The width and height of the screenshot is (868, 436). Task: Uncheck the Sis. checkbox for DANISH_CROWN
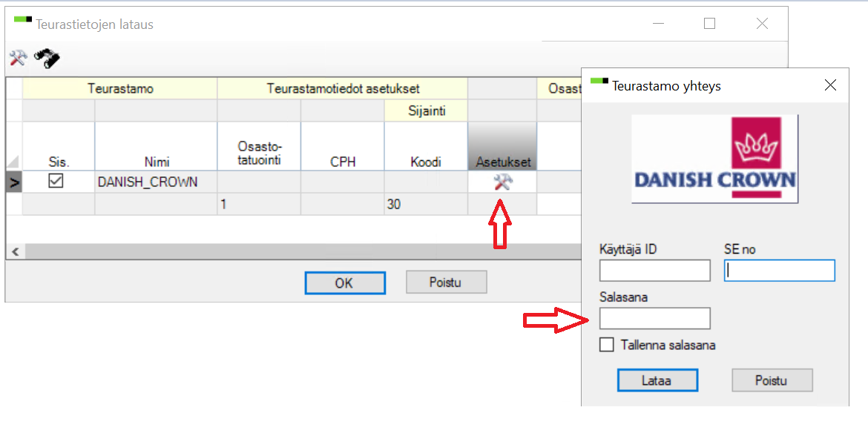pos(56,181)
